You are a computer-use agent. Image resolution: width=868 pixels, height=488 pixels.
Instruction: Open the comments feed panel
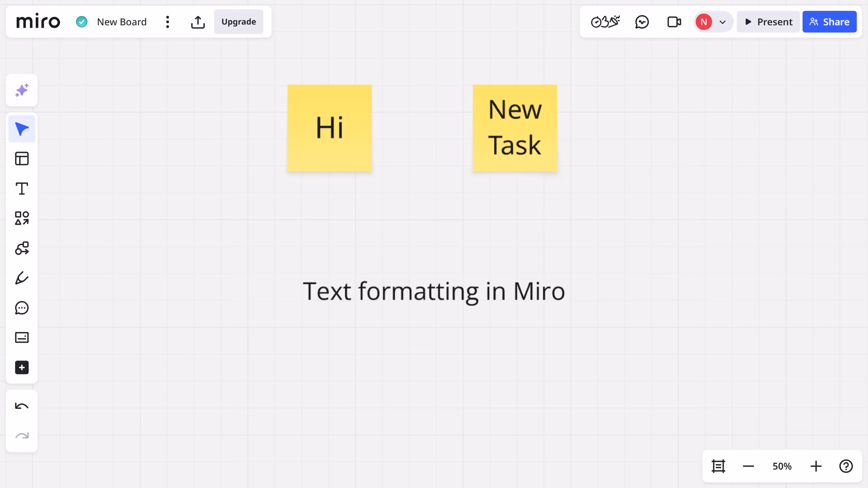(642, 22)
